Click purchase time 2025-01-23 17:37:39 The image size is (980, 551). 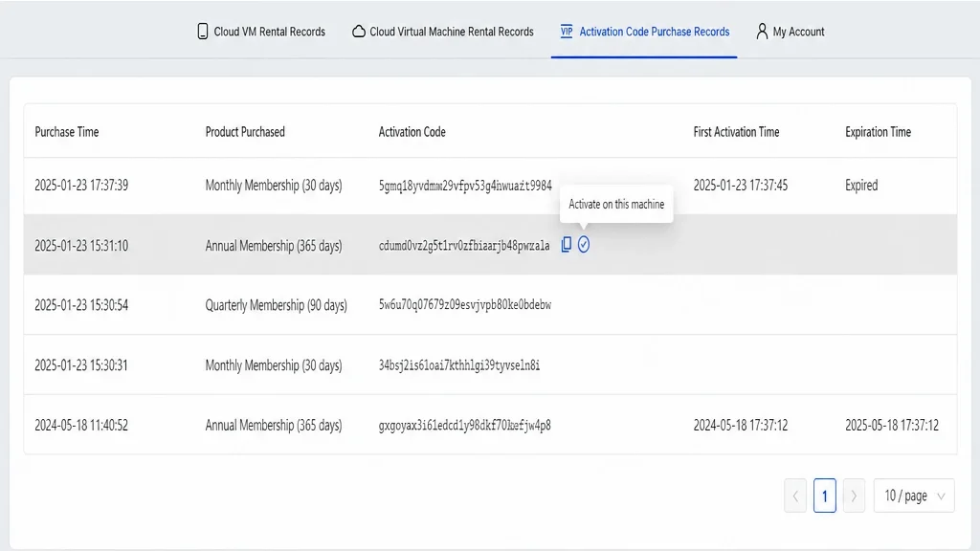click(x=81, y=186)
